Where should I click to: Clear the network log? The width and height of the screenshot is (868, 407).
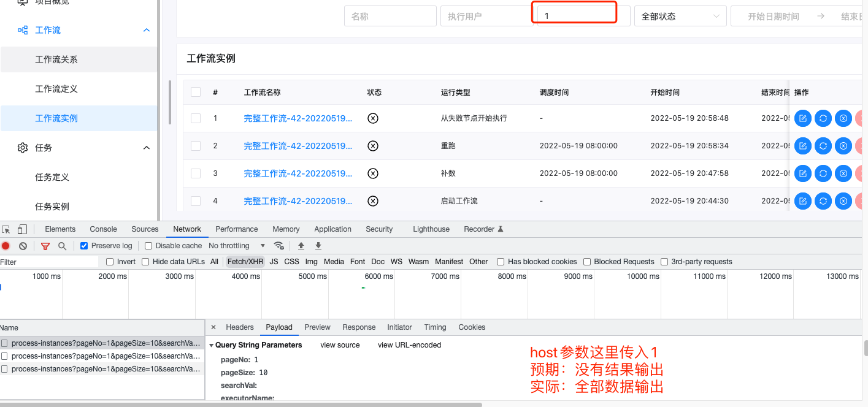point(23,245)
